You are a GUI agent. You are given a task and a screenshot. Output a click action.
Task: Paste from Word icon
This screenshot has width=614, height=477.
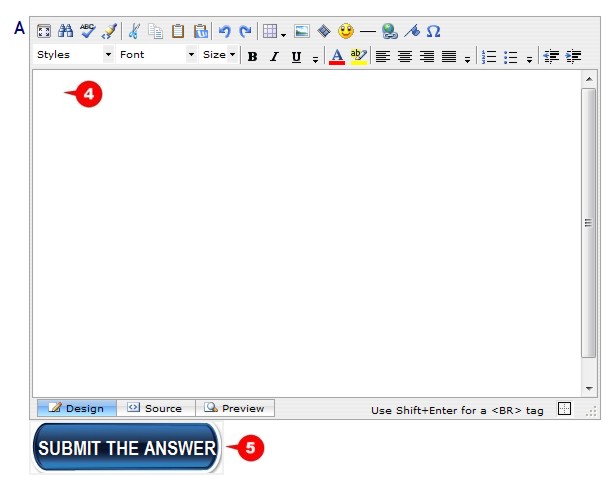pos(200,31)
